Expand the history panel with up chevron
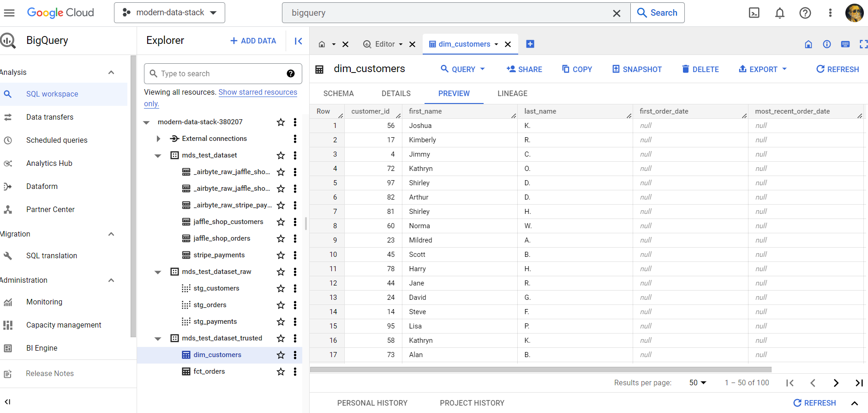The image size is (868, 413). (x=855, y=403)
